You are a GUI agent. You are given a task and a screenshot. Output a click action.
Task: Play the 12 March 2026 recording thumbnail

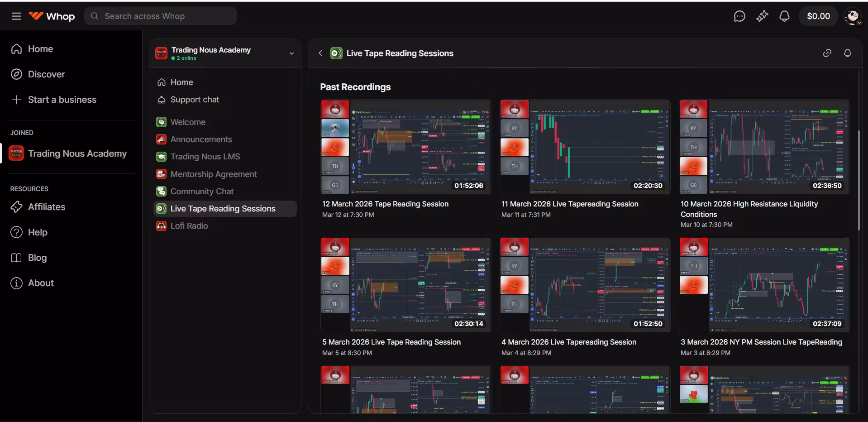(x=405, y=148)
